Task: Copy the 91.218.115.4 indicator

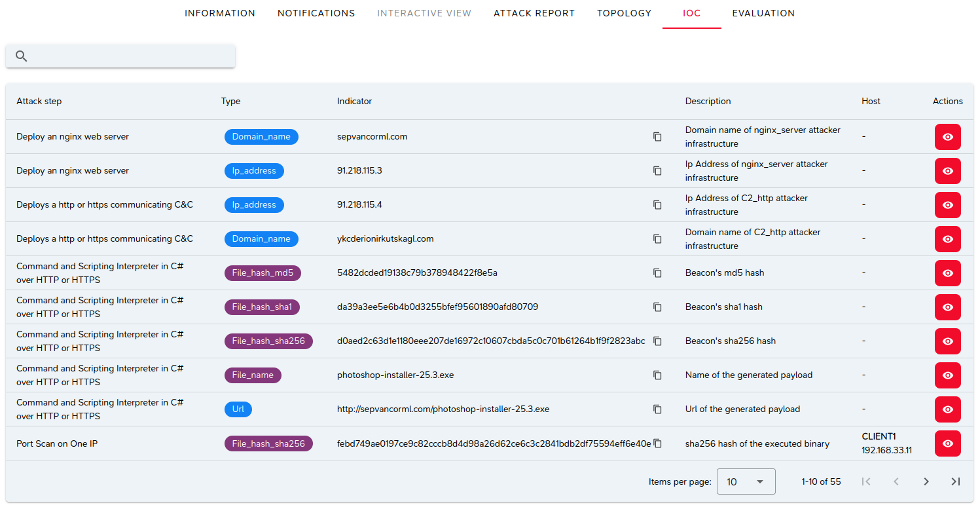Action: tap(657, 205)
